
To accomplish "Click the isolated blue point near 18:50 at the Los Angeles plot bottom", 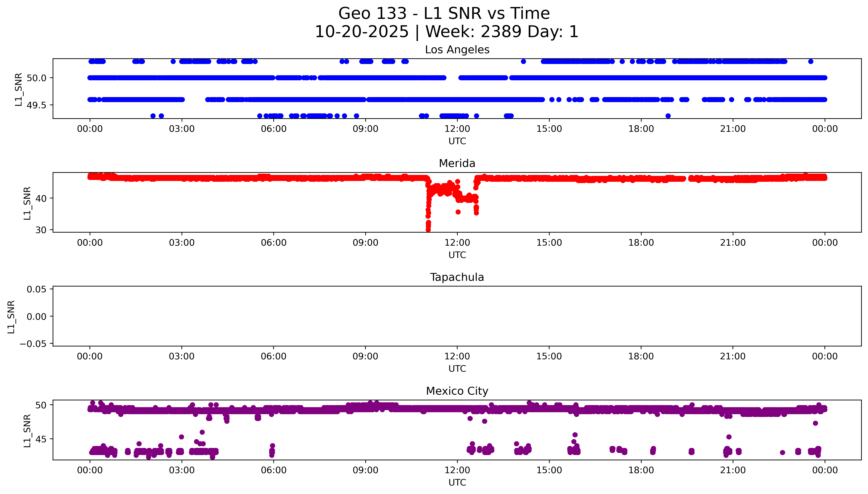I will pos(668,116).
